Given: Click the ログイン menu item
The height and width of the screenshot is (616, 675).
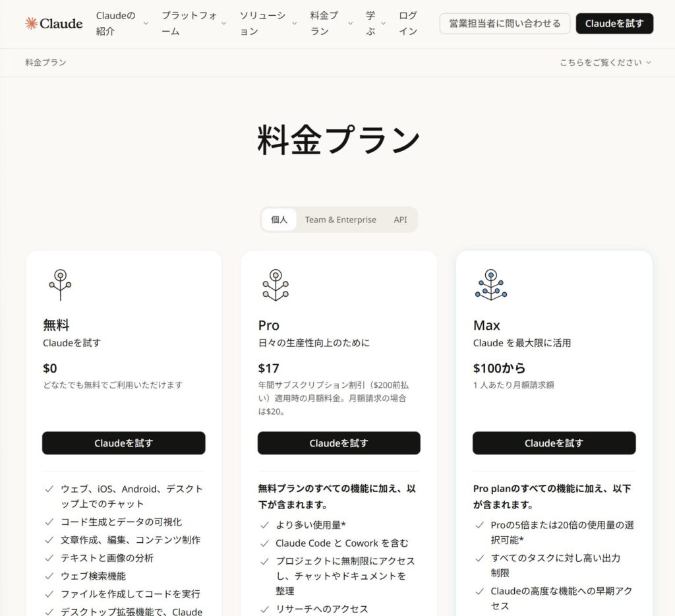Looking at the screenshot, I should (407, 24).
